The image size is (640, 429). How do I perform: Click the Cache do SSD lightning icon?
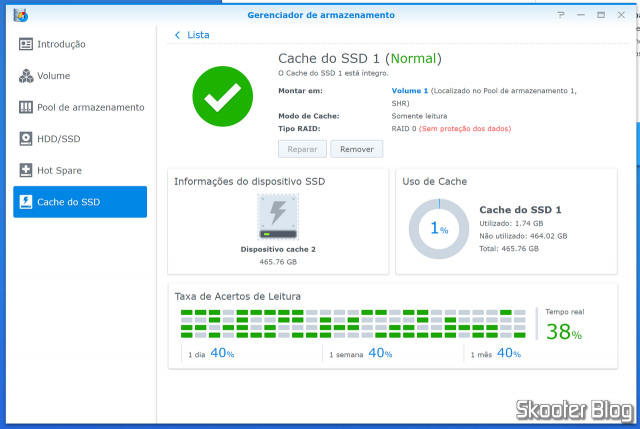(x=26, y=202)
